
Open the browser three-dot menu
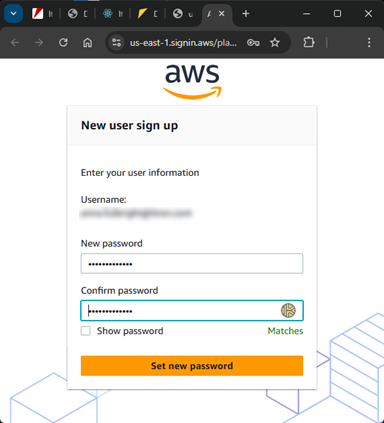click(369, 42)
